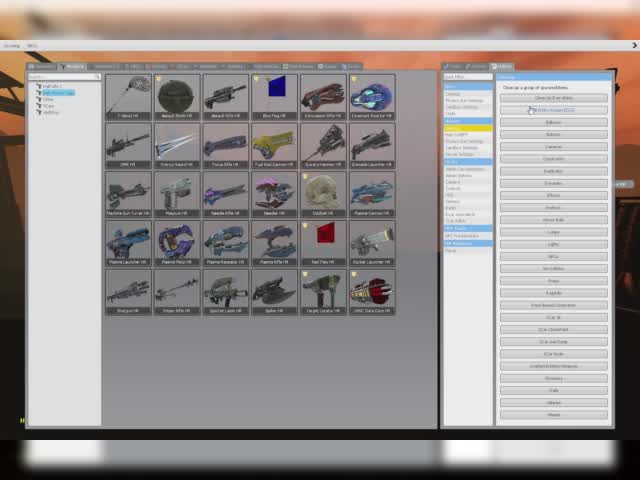Image resolution: width=640 pixels, height=480 pixels.
Task: Select the Plasma Repeater HR icon
Action: point(226,243)
